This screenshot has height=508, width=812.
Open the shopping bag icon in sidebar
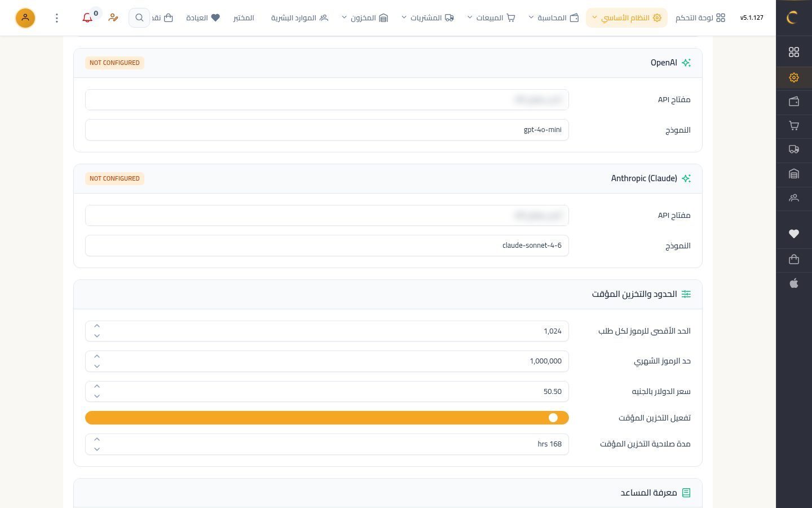tap(794, 259)
